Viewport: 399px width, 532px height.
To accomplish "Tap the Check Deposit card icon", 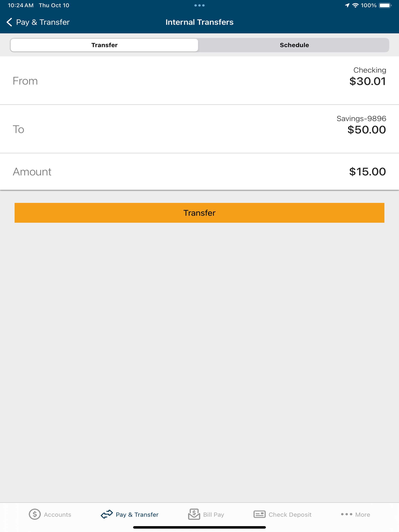I will coord(260,514).
